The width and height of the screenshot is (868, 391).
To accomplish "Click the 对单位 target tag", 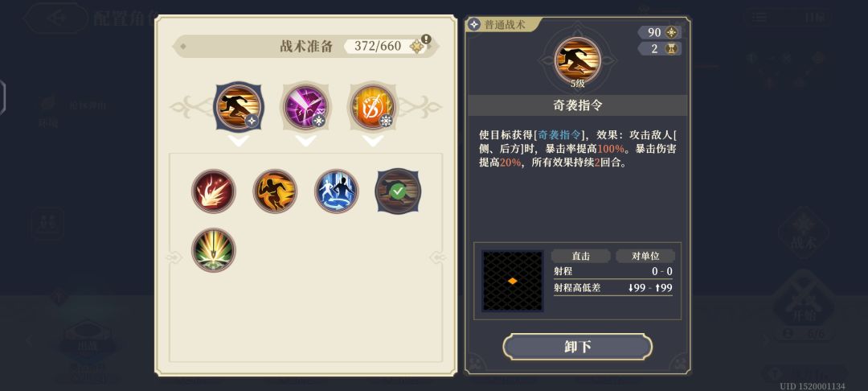I will [645, 256].
